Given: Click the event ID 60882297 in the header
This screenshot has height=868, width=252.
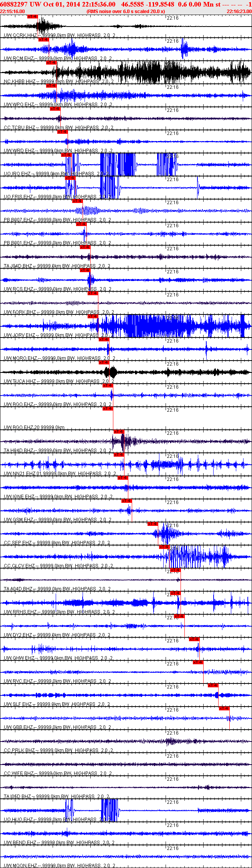Looking at the screenshot, I should pos(13,4).
